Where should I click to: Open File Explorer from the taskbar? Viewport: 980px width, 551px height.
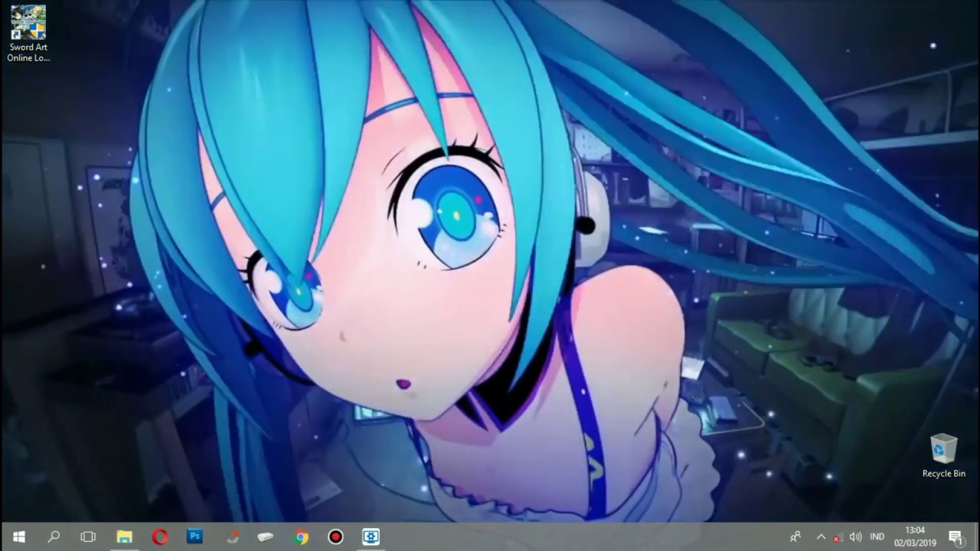124,536
